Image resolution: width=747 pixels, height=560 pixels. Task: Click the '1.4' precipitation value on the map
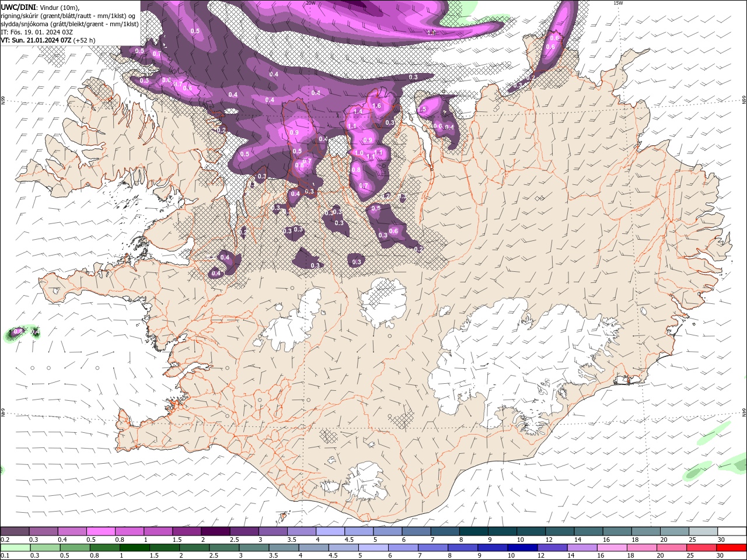[358, 111]
